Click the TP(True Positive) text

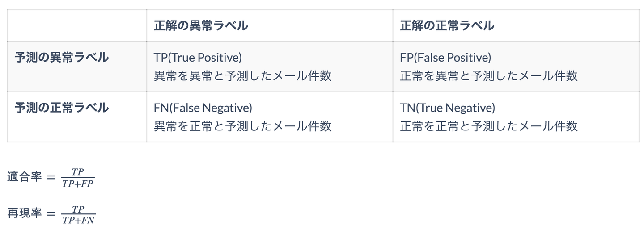(198, 58)
